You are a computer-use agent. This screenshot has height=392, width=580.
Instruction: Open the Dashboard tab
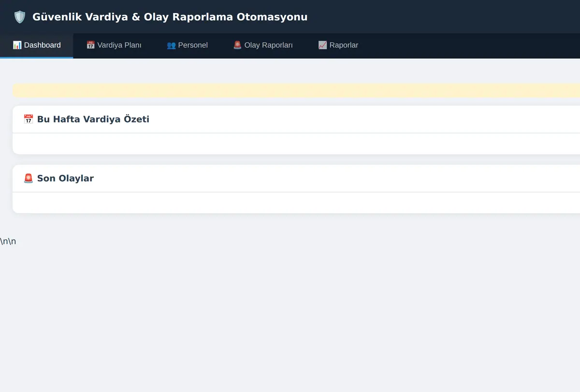(x=37, y=45)
